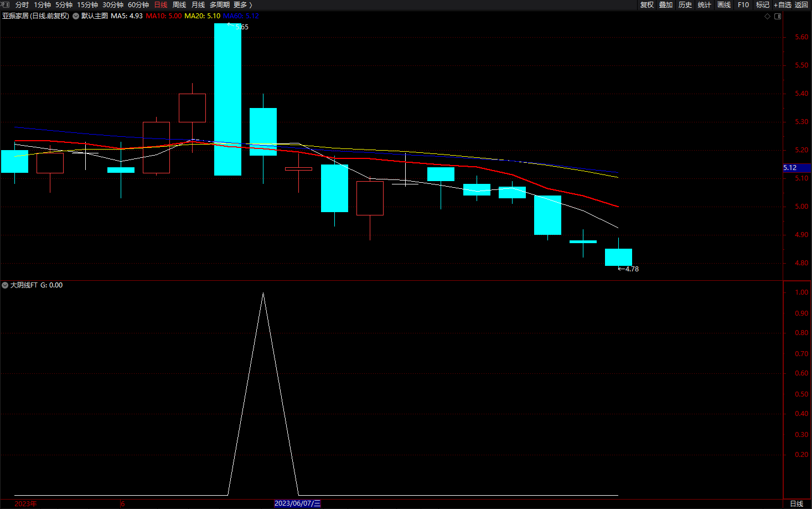The image size is (812, 509).
Task: Click the MA5: 4.93 label
Action: coord(127,16)
